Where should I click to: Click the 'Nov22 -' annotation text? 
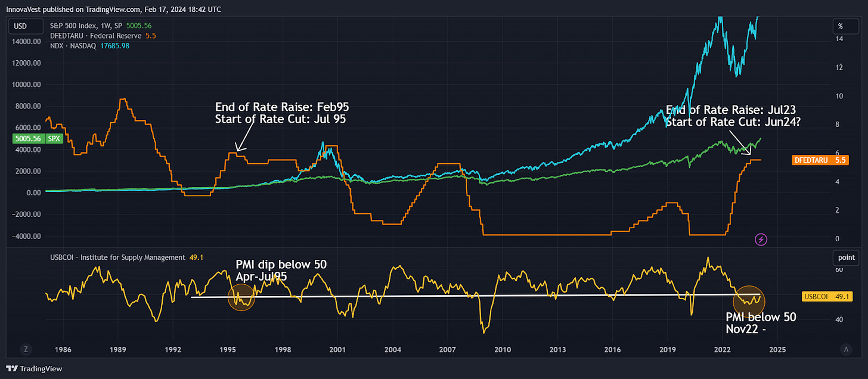[745, 329]
